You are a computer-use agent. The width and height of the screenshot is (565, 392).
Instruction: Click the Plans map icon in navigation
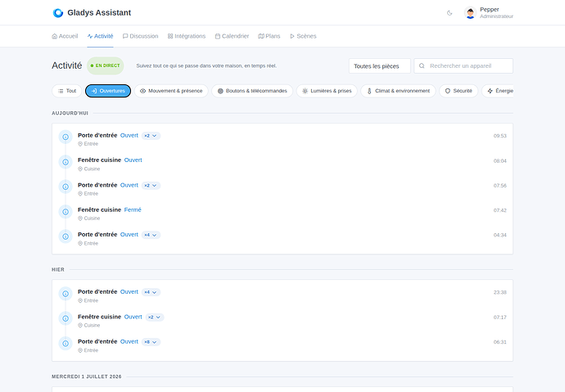[x=261, y=36]
